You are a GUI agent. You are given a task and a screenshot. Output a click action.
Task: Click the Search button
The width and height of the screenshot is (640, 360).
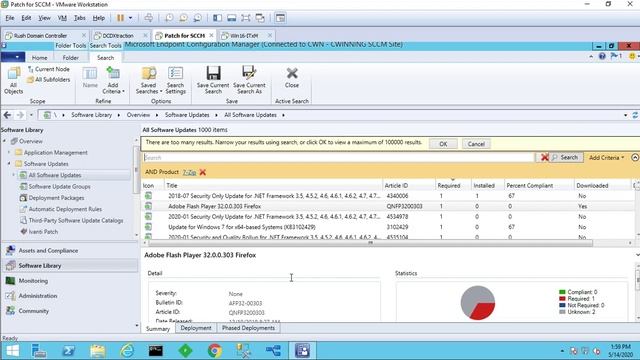(x=566, y=158)
